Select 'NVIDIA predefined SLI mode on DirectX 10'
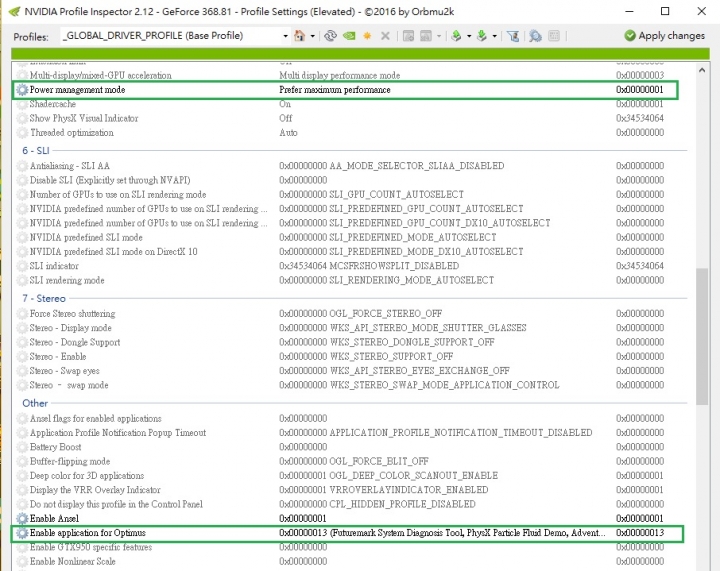Image resolution: width=720 pixels, height=571 pixels. [113, 252]
